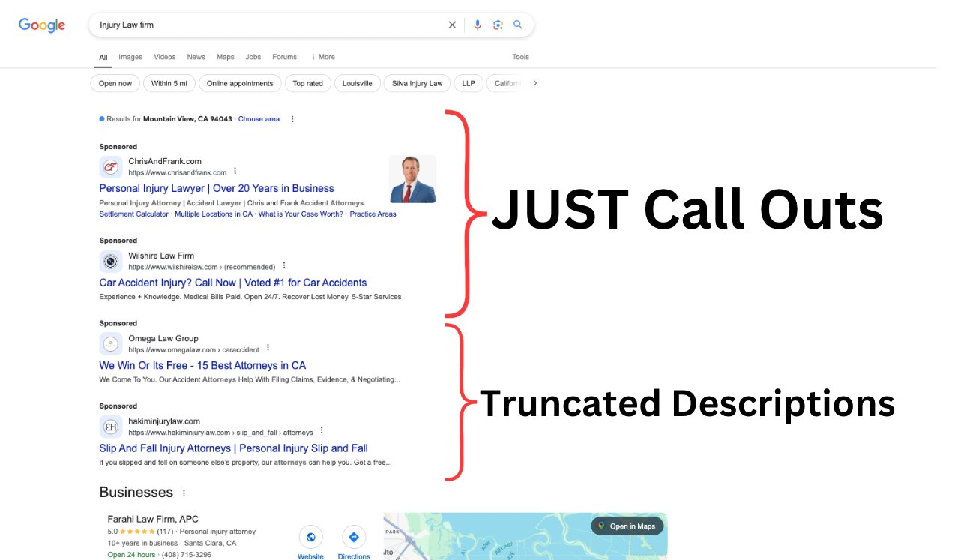This screenshot has height=560, width=967.
Task: Click the attorney portrait thumbnail on ChrisAndFrank ad
Action: (x=412, y=178)
